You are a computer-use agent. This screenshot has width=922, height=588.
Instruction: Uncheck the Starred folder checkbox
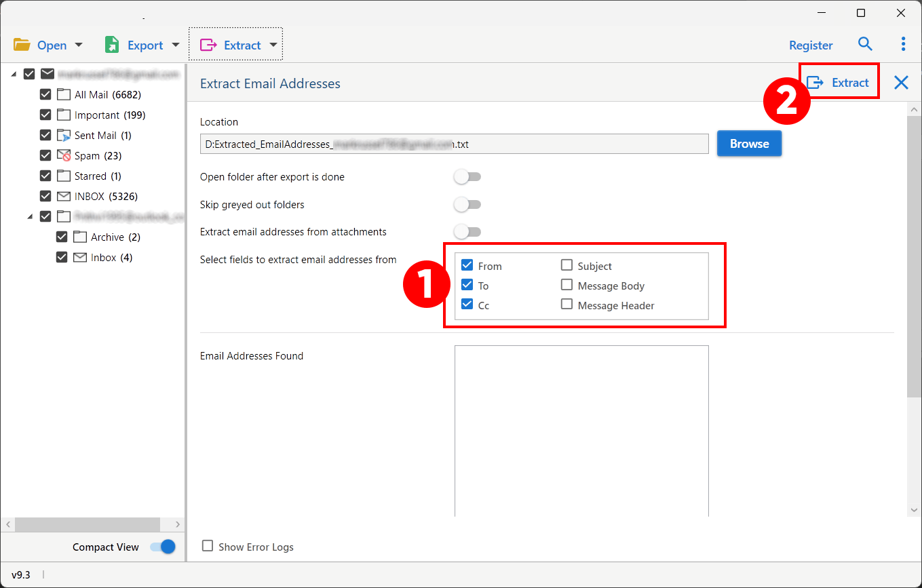tap(45, 176)
